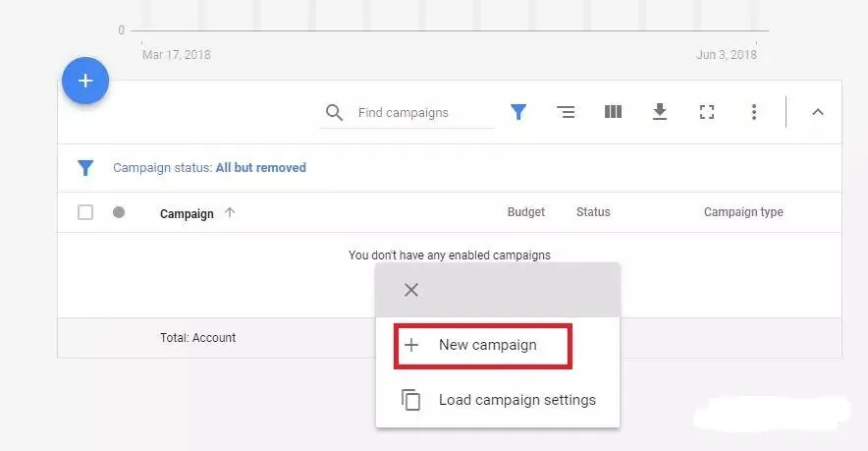The height and width of the screenshot is (451, 868).
Task: Open the three-dot More options menu
Action: pyautogui.click(x=754, y=112)
